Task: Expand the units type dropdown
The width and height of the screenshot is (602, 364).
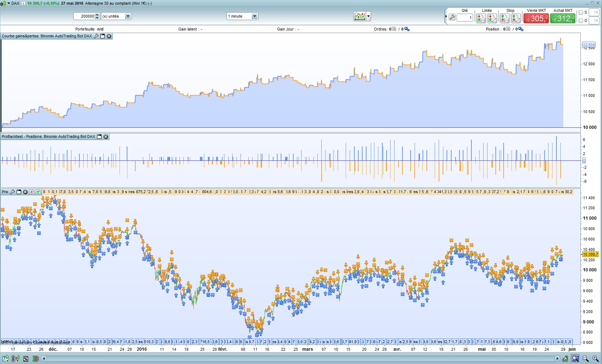Action: click(127, 16)
